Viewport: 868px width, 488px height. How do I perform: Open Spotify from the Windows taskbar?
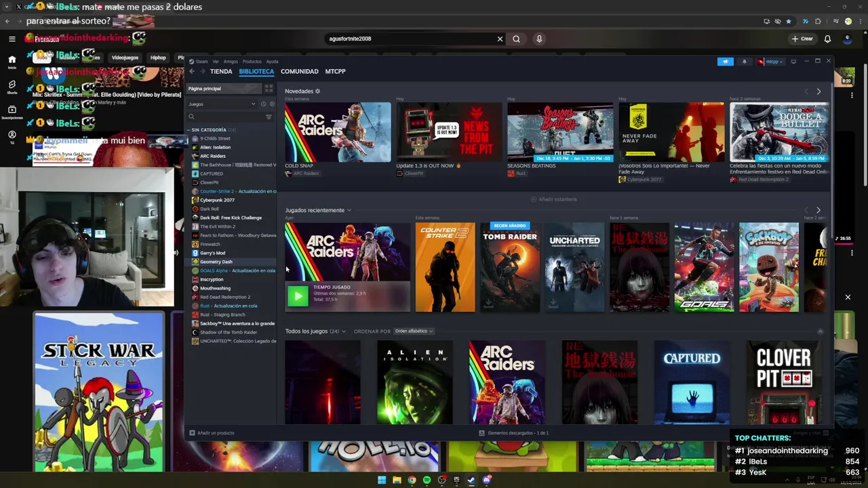(427, 480)
